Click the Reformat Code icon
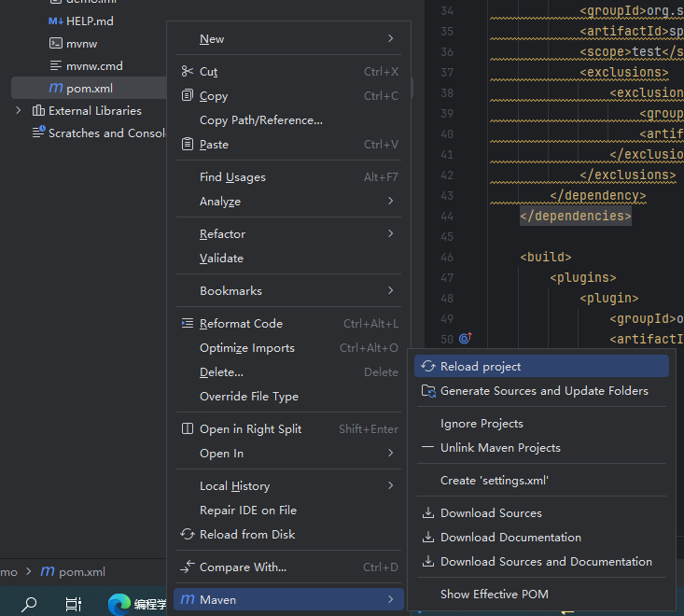The height and width of the screenshot is (616, 684). point(188,323)
